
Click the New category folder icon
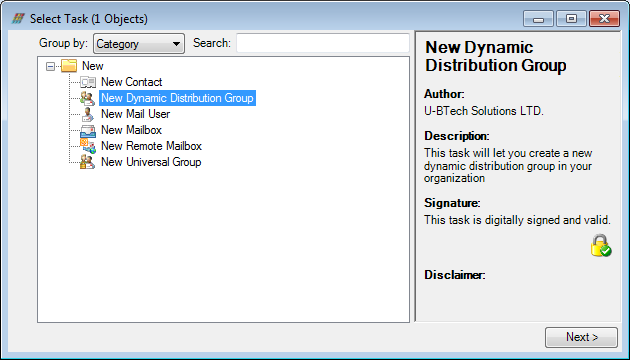point(69,65)
